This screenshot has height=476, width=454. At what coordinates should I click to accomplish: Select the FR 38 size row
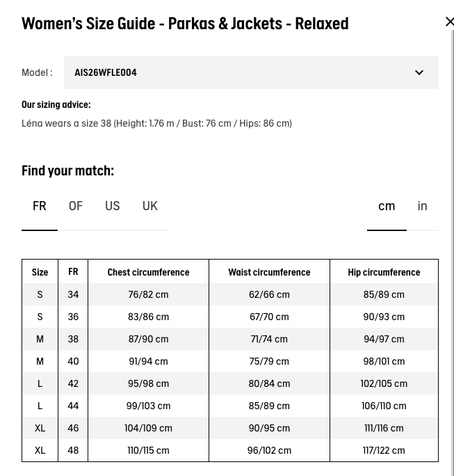pos(230,339)
